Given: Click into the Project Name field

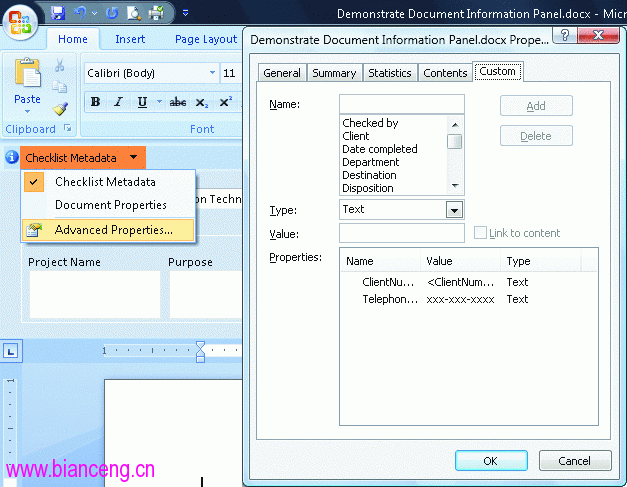Looking at the screenshot, I should (95, 295).
